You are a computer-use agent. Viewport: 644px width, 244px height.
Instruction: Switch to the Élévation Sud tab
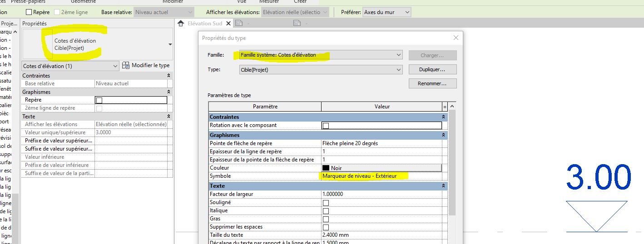pos(205,24)
